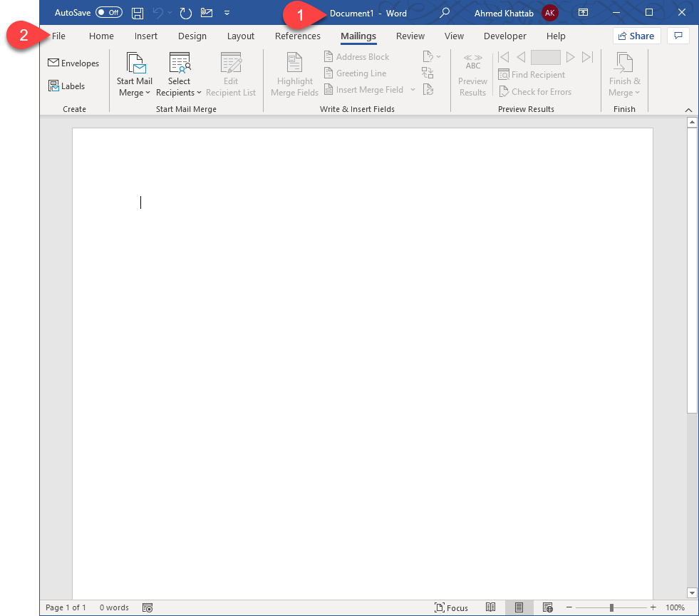The height and width of the screenshot is (616, 699).
Task: Click the Labels button
Action: click(x=66, y=86)
